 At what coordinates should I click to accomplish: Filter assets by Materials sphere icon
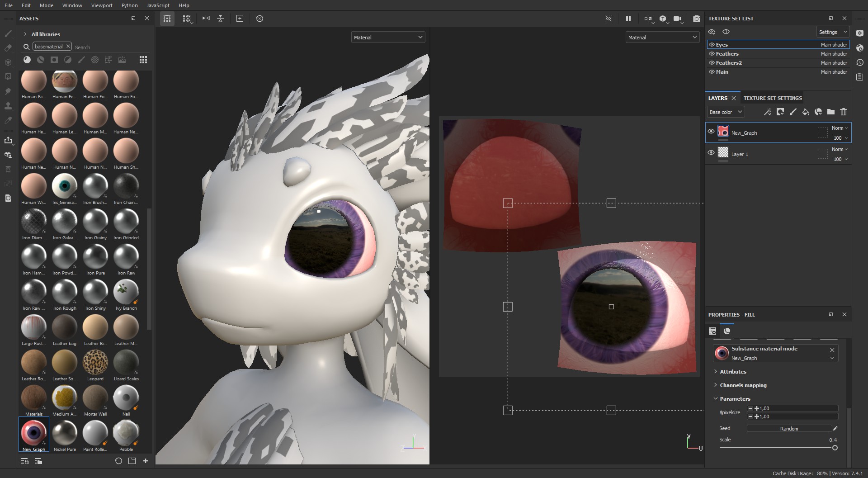point(27,60)
